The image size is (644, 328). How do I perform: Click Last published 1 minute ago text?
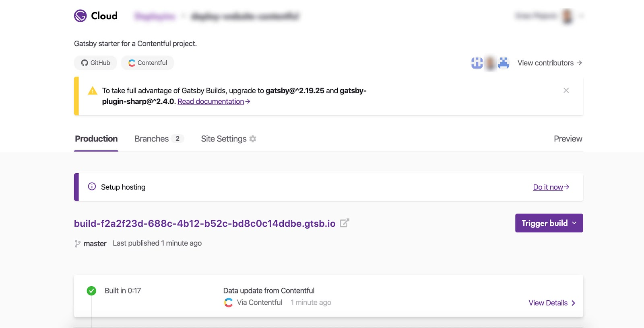[x=157, y=243]
